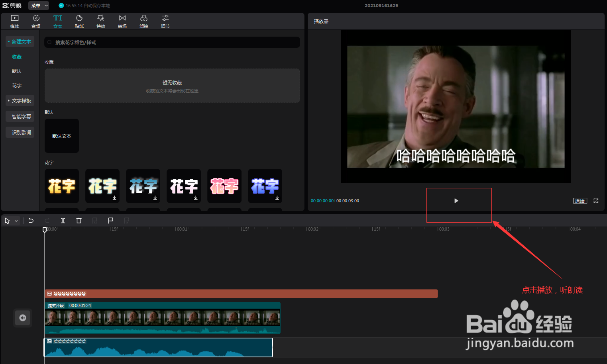
Task: Download the blue-white 花字 style
Action: (x=155, y=198)
